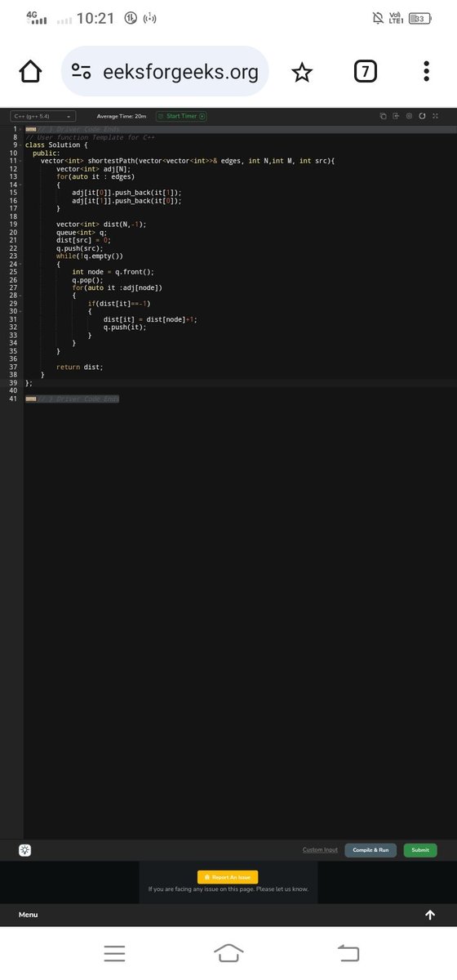Click the 'vector<int> dist(N,-1);' code line
The height and width of the screenshot is (980, 457).
(x=101, y=224)
